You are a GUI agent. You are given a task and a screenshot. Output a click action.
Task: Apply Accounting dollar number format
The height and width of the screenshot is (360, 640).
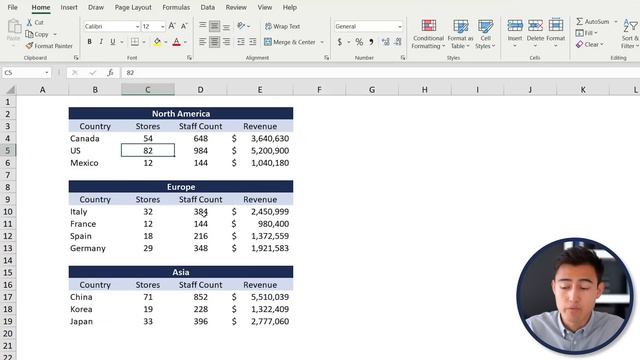point(340,42)
